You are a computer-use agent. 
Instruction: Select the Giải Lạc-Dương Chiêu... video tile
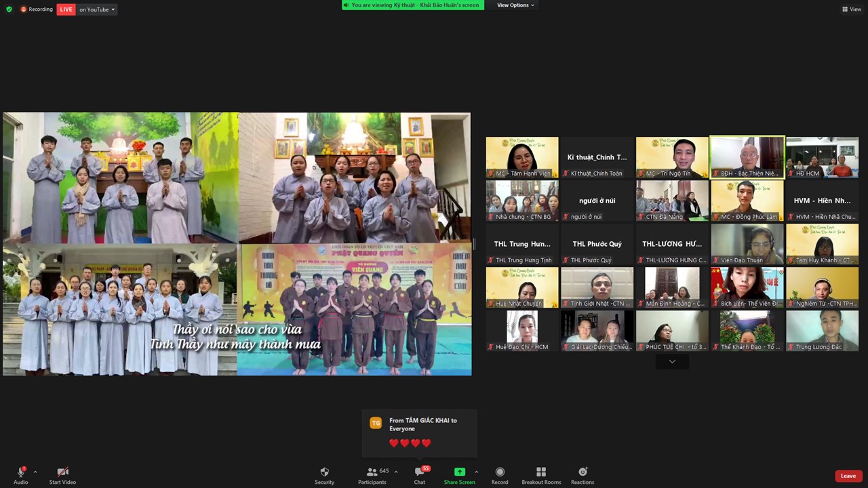[x=597, y=331]
